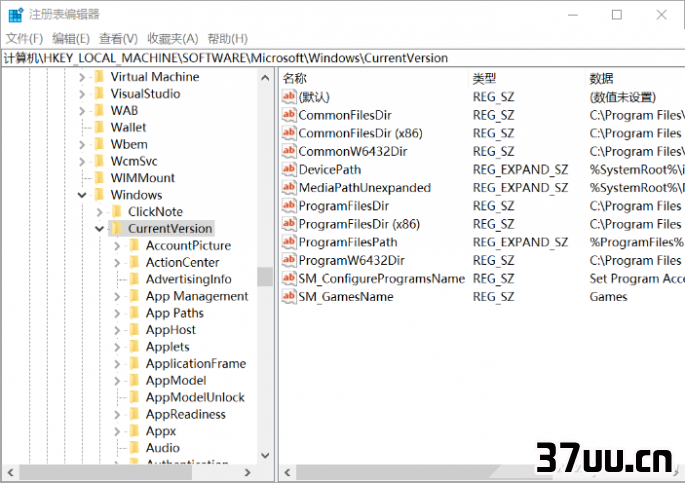Expand the VisualStudio key
This screenshot has height=483, width=685.
82,94
